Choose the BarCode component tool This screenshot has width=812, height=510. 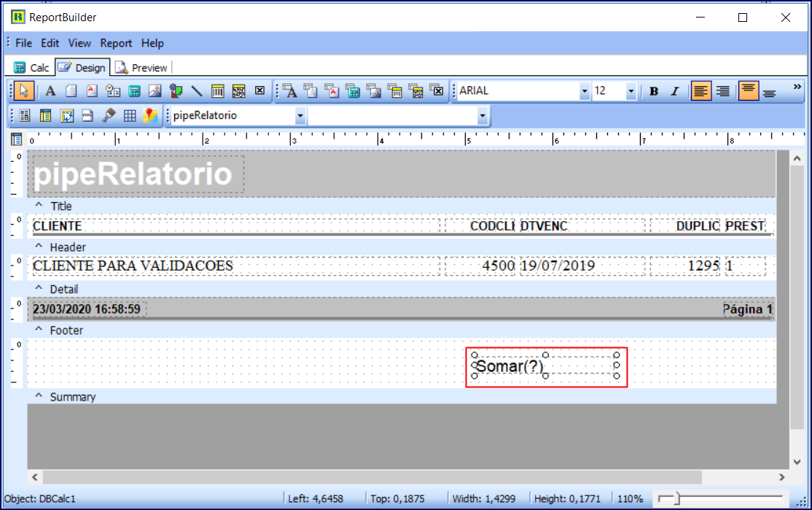[x=217, y=91]
